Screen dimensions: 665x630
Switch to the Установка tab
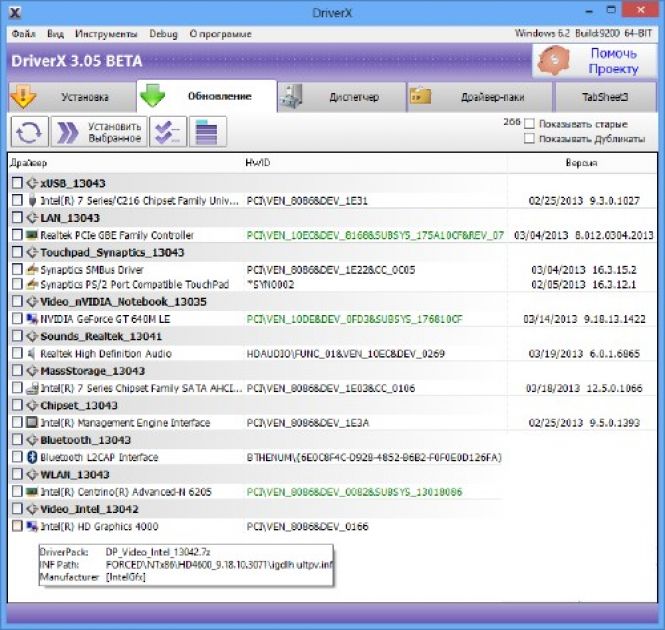(x=72, y=97)
